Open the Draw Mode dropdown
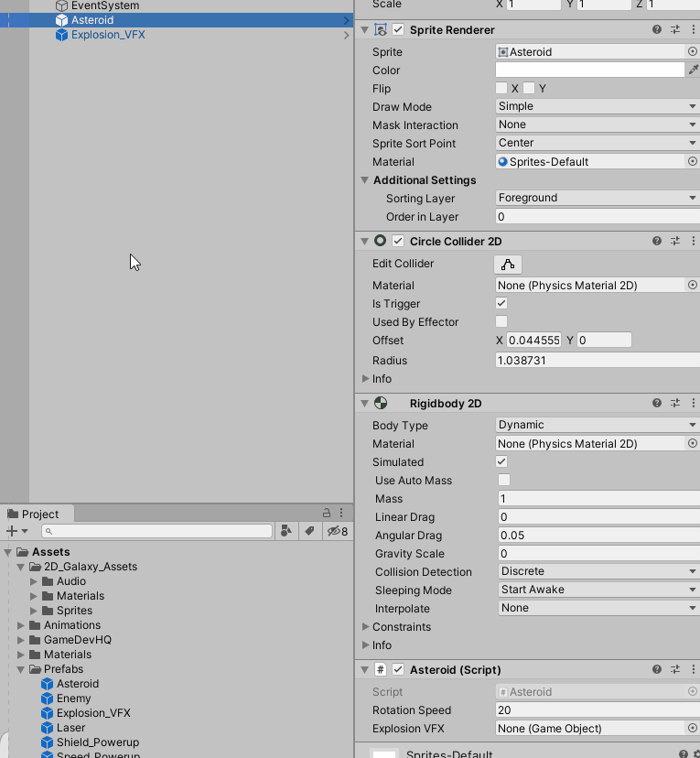 pyautogui.click(x=598, y=106)
